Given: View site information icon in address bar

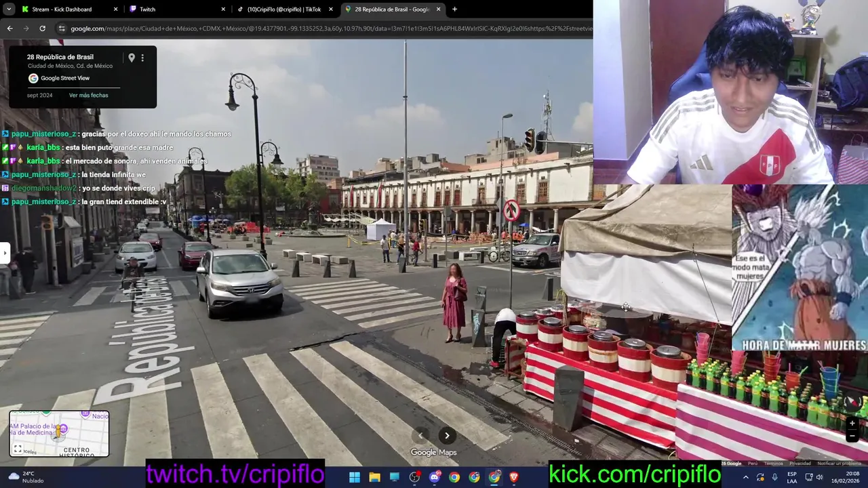Looking at the screenshot, I should tap(62, 28).
